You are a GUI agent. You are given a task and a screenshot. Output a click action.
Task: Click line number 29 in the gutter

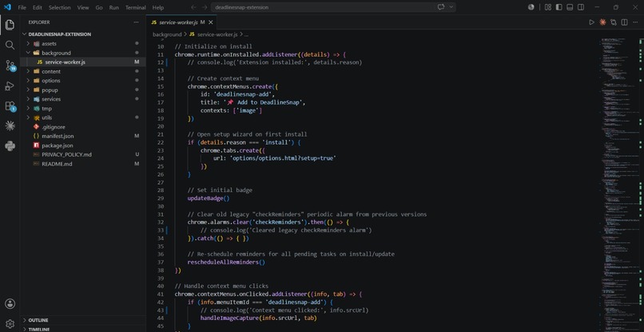pos(160,198)
